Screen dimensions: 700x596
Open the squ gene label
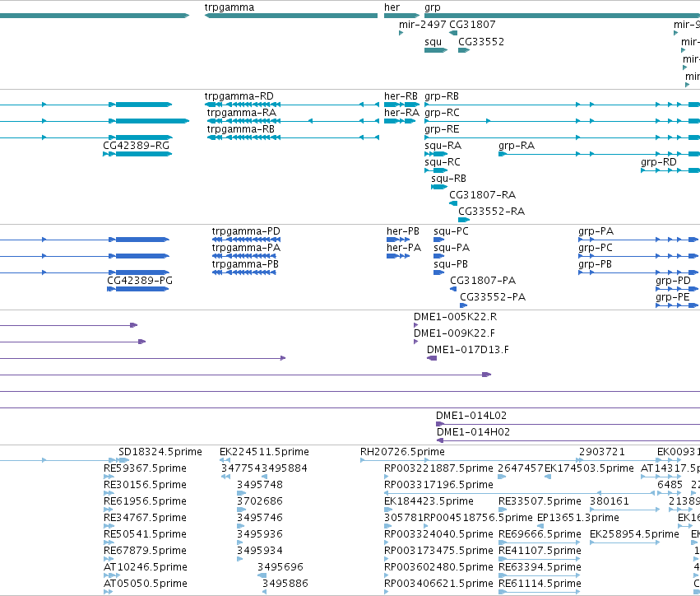[x=433, y=43]
